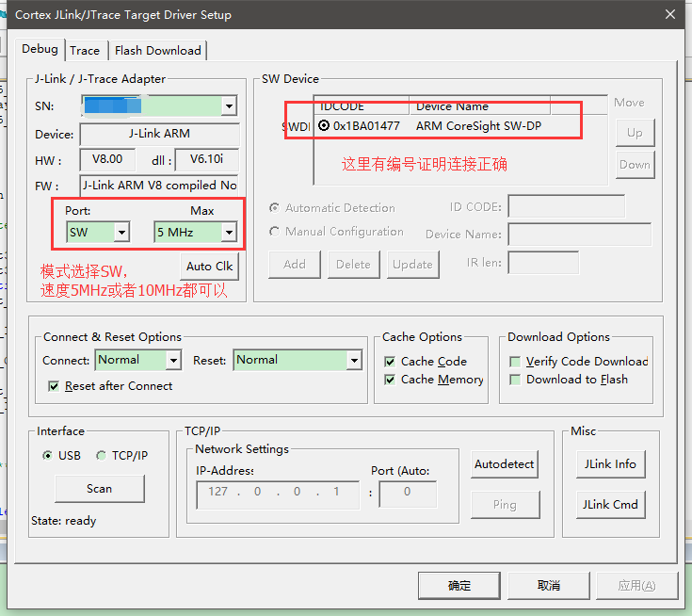Expand the Connect mode dropdown
This screenshot has height=616, width=692.
173,360
